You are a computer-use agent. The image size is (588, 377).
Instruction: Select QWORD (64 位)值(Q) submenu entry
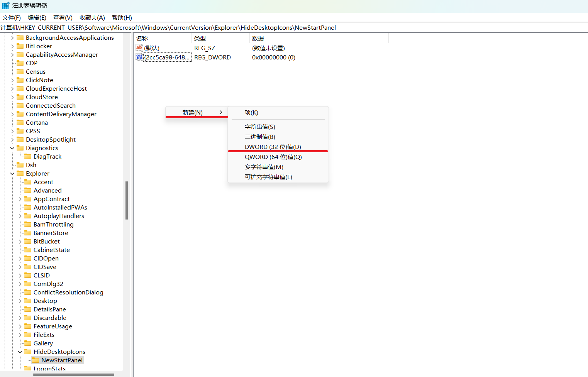278,157
